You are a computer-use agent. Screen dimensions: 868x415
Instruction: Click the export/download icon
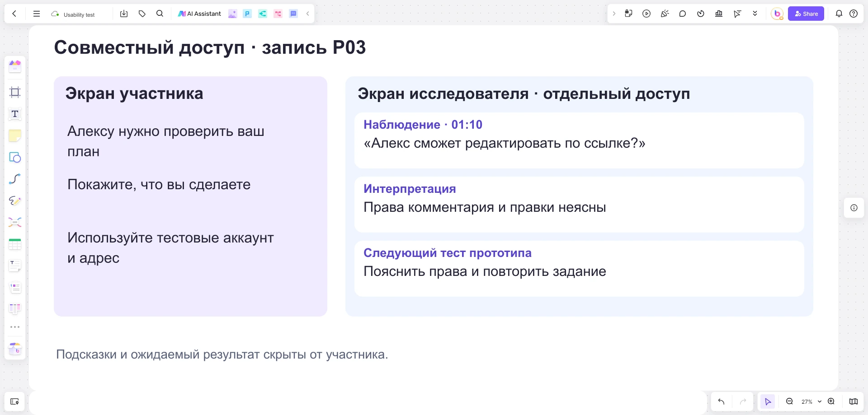[124, 14]
